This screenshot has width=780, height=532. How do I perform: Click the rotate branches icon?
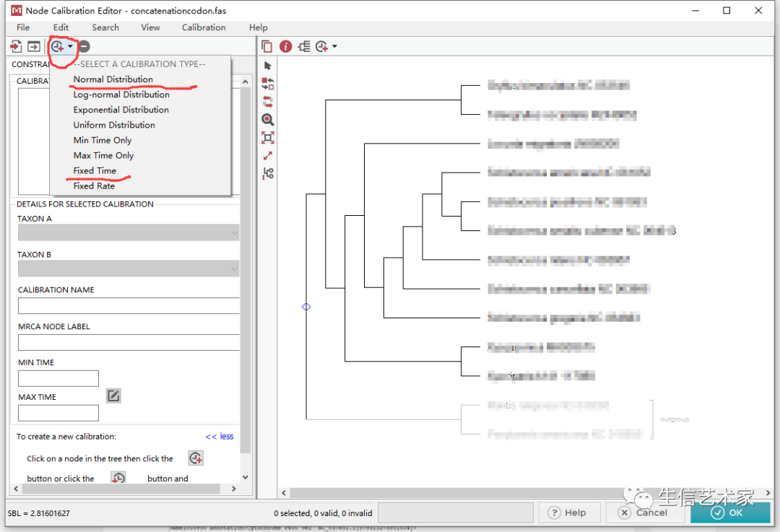pos(267,102)
